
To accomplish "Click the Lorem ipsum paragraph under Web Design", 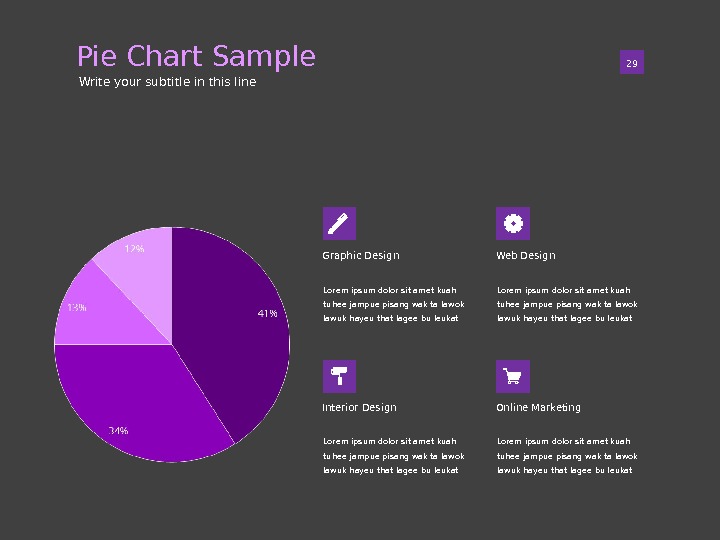I will 567,304.
